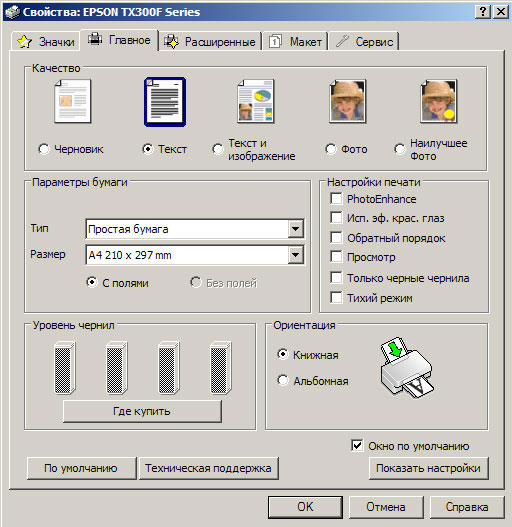
Task: Close the EPSON TX300F properties dialog
Action: tap(501, 12)
